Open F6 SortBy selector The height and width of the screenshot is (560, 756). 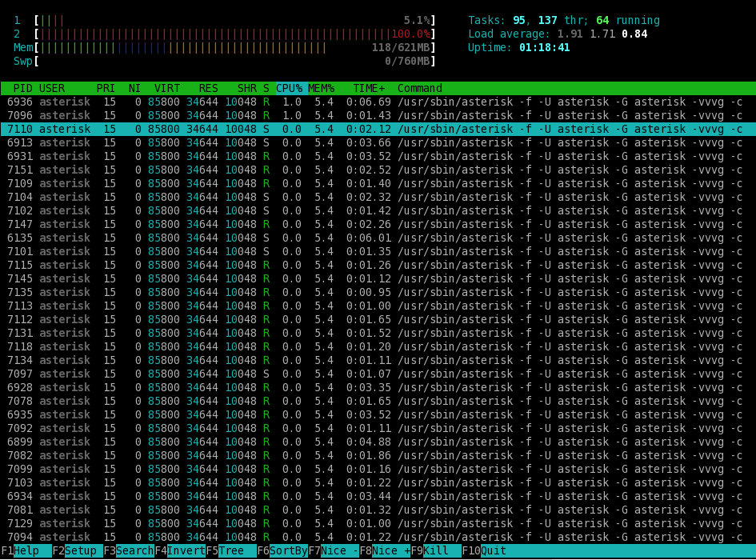coord(288,551)
